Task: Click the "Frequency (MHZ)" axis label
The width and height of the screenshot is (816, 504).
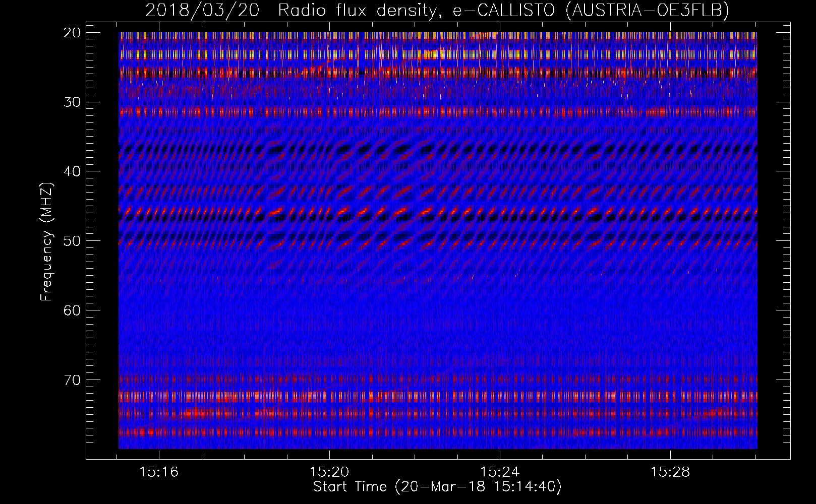Action: point(46,241)
